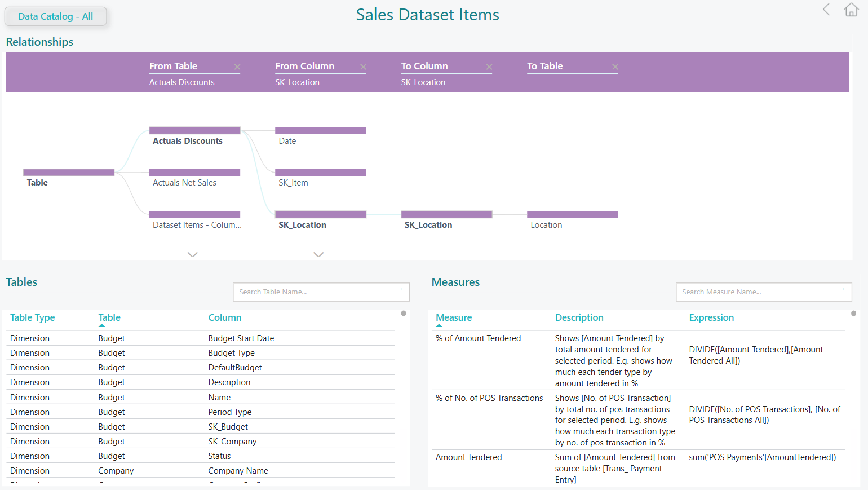
Task: Clear the To Column filter
Action: coord(489,67)
